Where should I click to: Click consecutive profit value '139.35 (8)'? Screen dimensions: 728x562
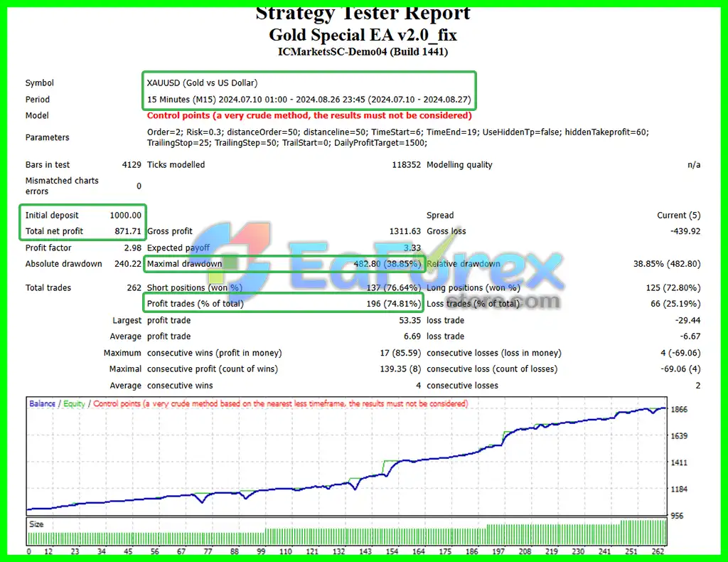pyautogui.click(x=400, y=369)
